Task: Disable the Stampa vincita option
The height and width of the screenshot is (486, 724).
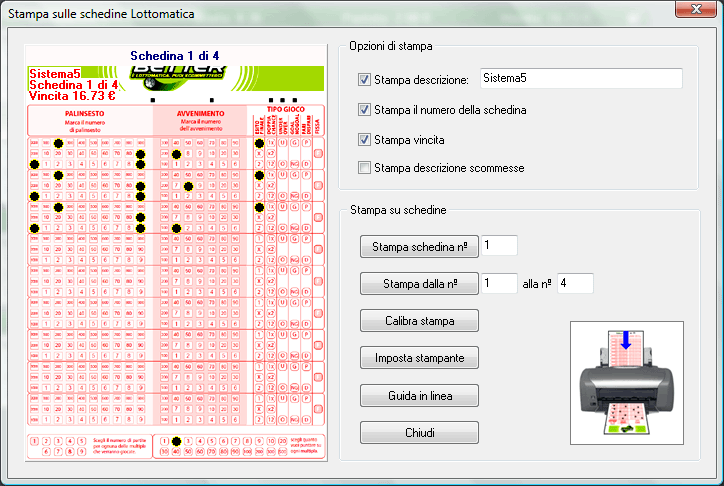Action: click(x=365, y=140)
